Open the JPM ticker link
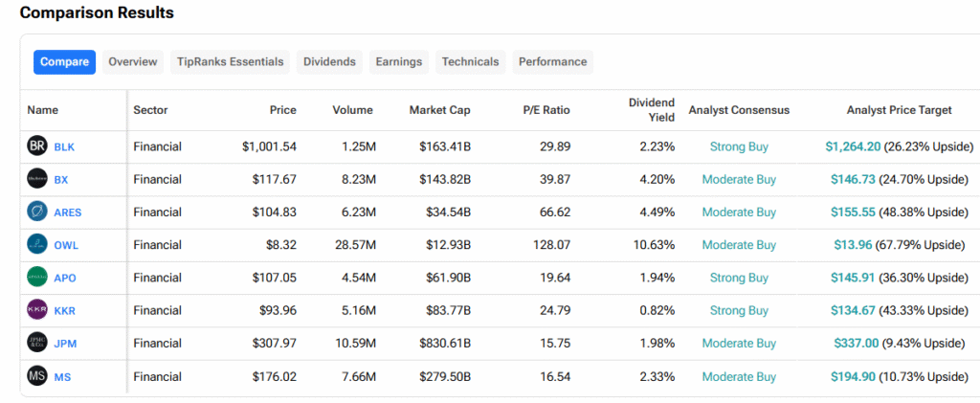Screen dimensions: 980x403 point(65,344)
